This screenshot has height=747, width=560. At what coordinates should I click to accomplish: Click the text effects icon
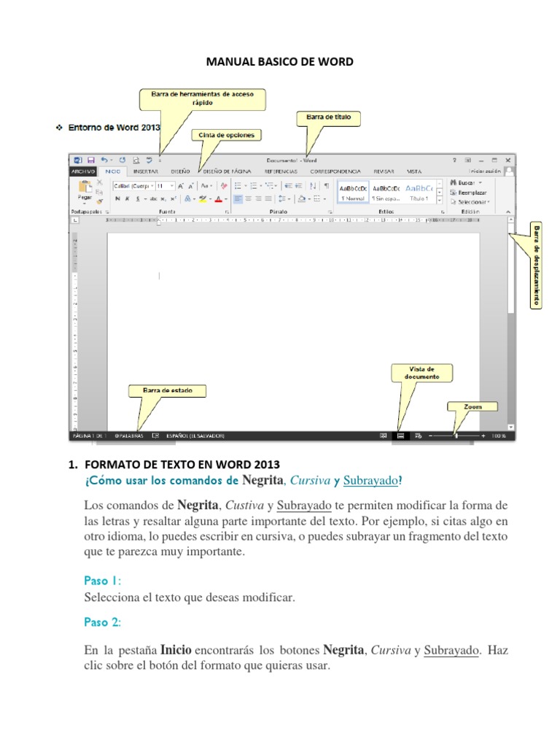pos(188,199)
